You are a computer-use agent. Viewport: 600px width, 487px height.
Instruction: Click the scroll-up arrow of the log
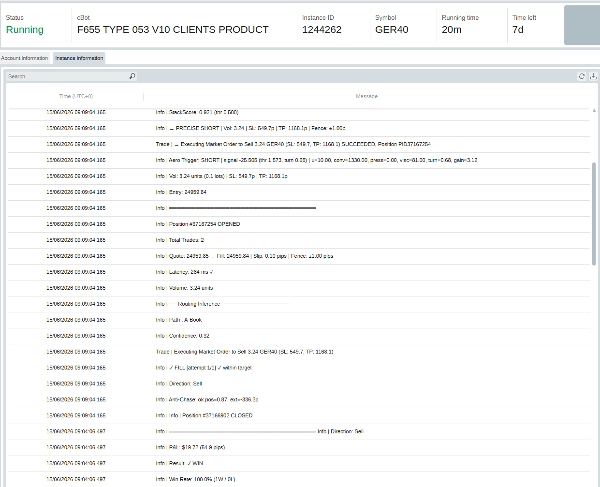coord(594,111)
